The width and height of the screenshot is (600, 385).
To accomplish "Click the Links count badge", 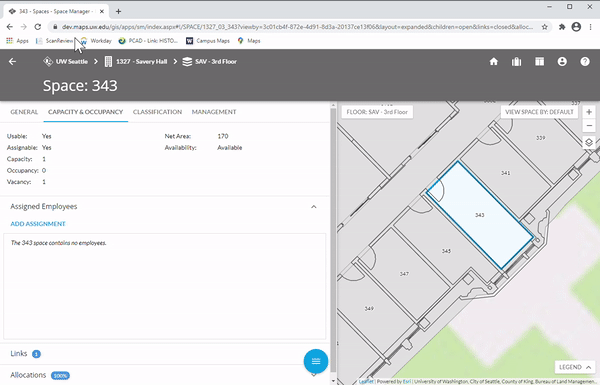I will pos(36,354).
